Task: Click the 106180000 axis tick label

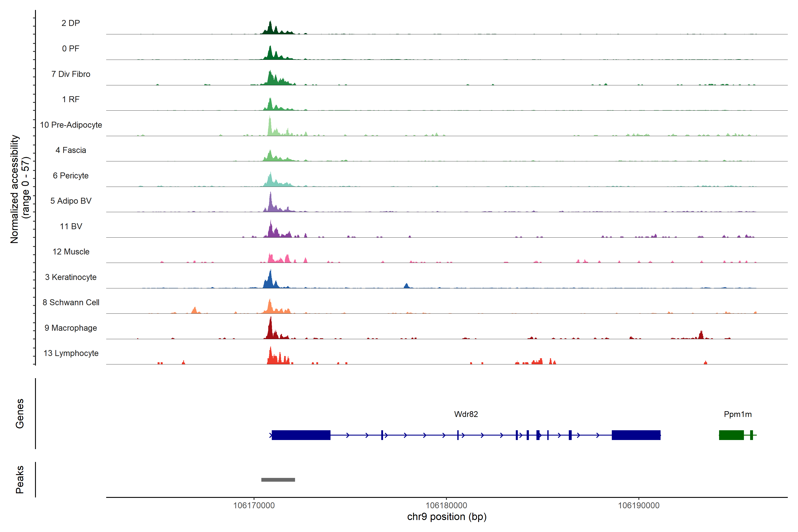Action: (x=446, y=506)
